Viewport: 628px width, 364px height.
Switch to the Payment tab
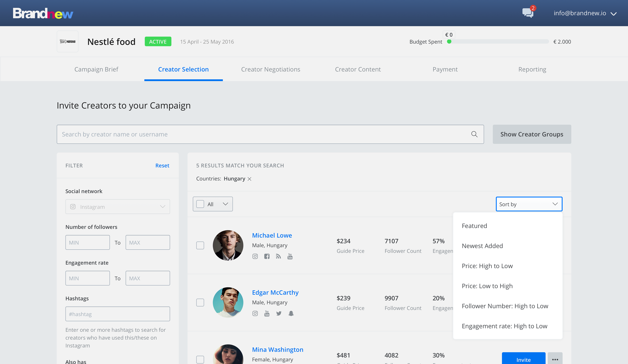point(445,69)
